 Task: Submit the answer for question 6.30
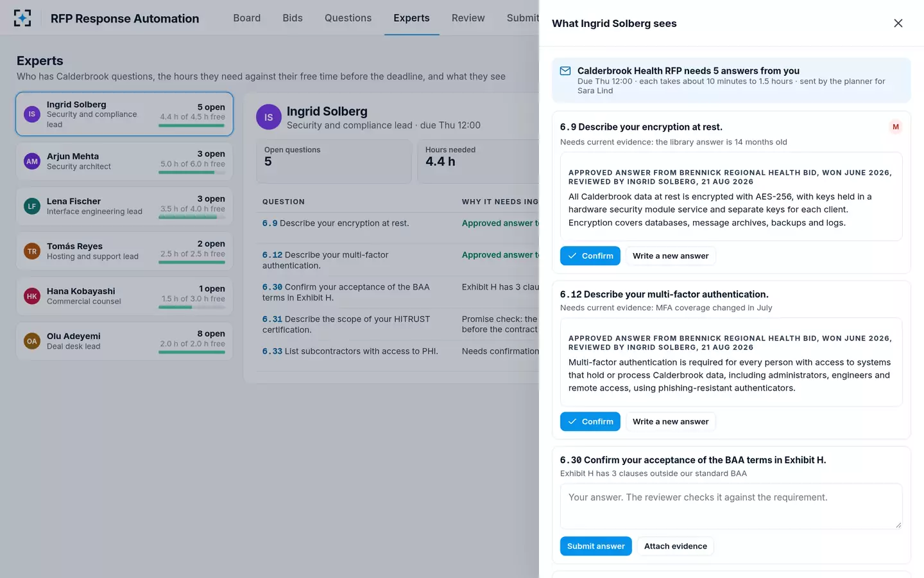tap(596, 546)
